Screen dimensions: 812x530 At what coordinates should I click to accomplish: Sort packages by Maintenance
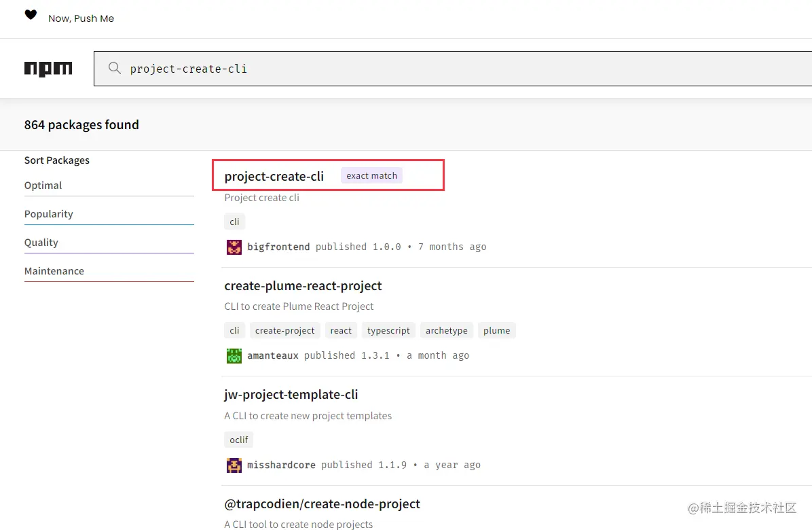(109, 271)
